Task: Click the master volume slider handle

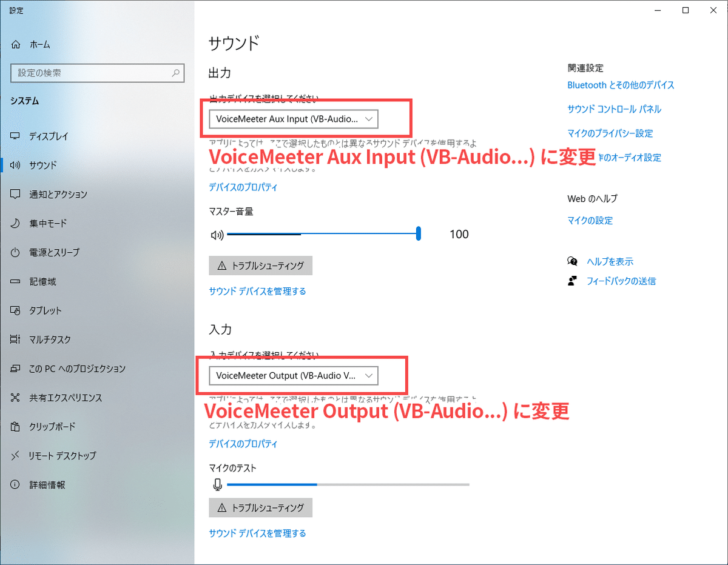Action: click(419, 234)
